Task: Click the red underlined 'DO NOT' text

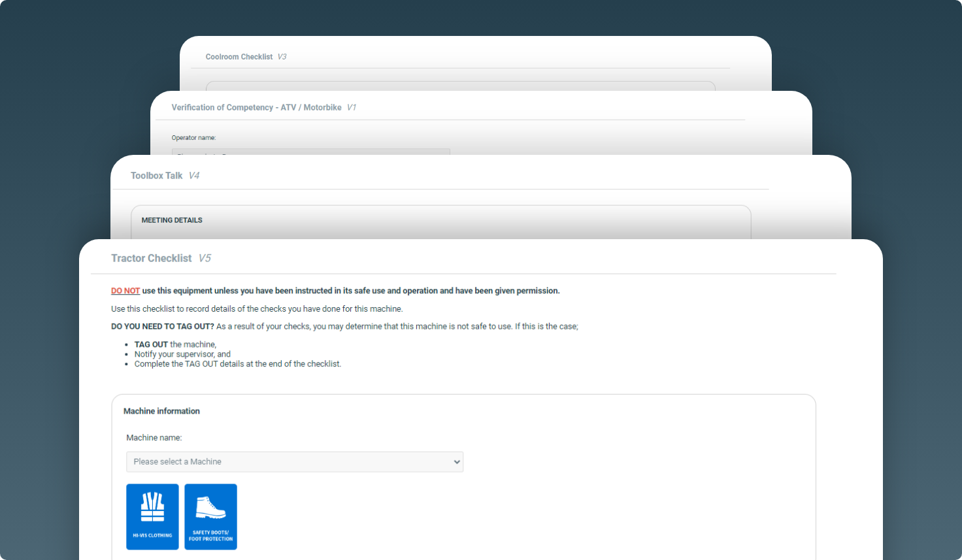Action: 125,291
